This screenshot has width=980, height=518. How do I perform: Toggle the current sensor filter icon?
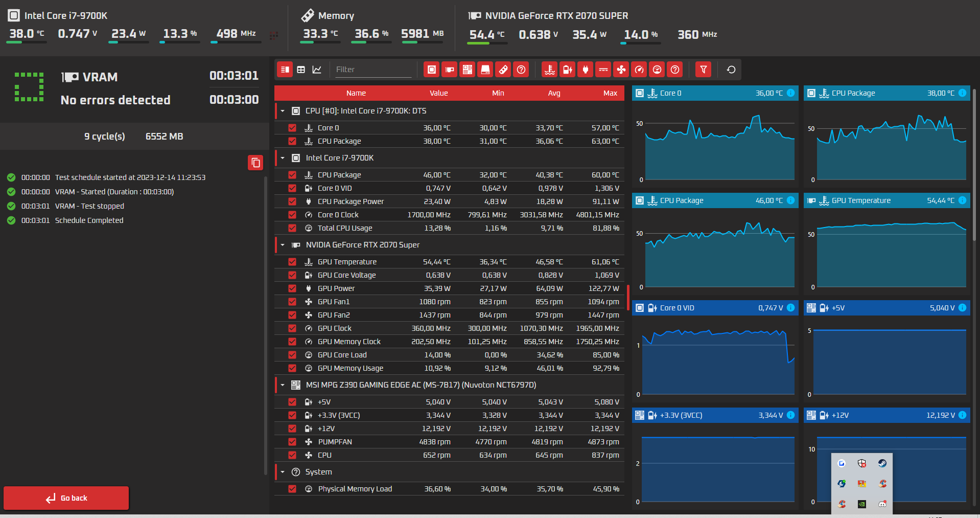click(603, 70)
